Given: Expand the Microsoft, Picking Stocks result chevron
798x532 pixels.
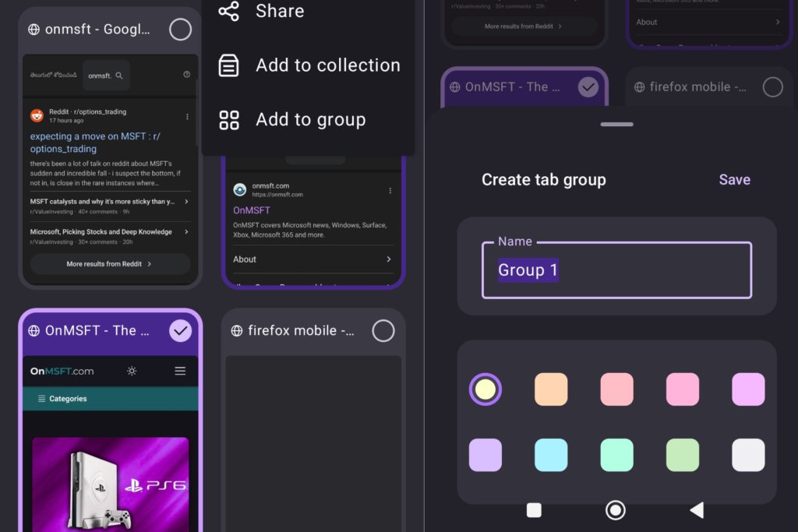Looking at the screenshot, I should point(186,232).
